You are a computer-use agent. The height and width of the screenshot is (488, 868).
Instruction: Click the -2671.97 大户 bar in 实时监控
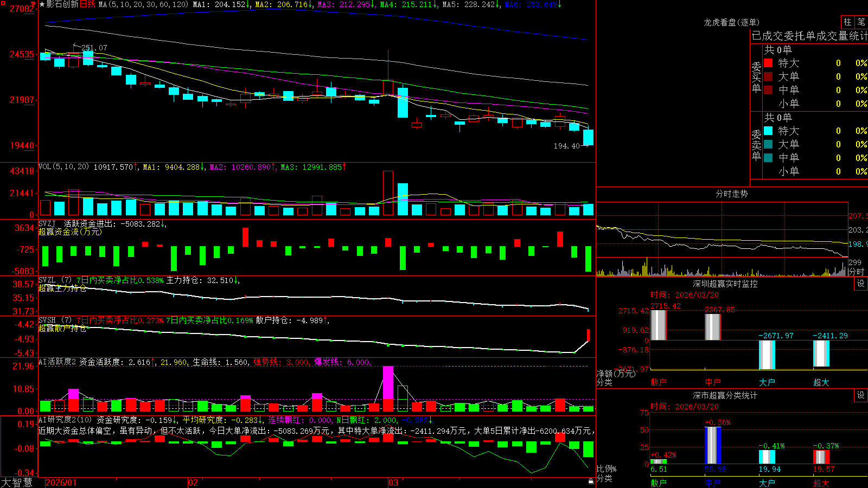tap(767, 355)
